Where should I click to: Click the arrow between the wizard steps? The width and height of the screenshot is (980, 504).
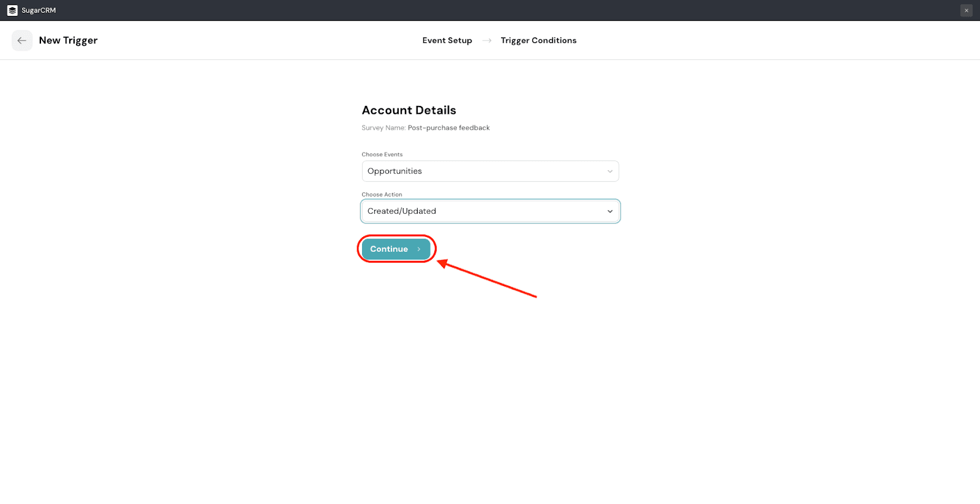(x=487, y=40)
